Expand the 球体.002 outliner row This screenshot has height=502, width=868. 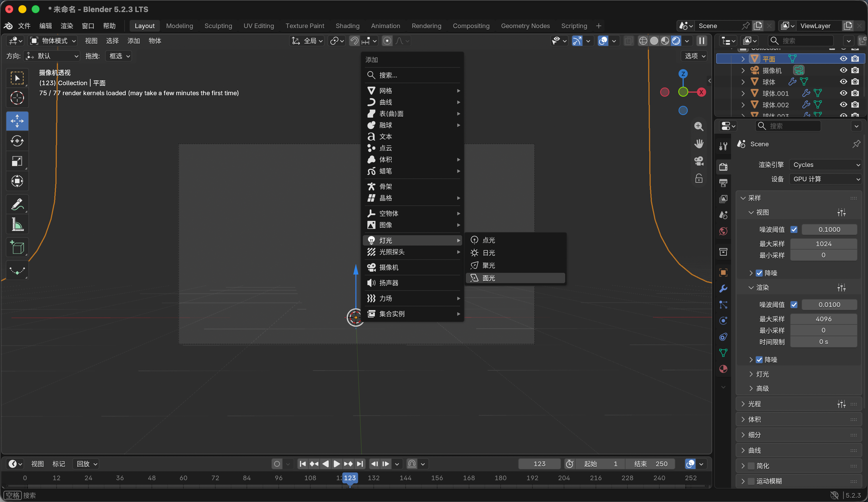point(743,105)
